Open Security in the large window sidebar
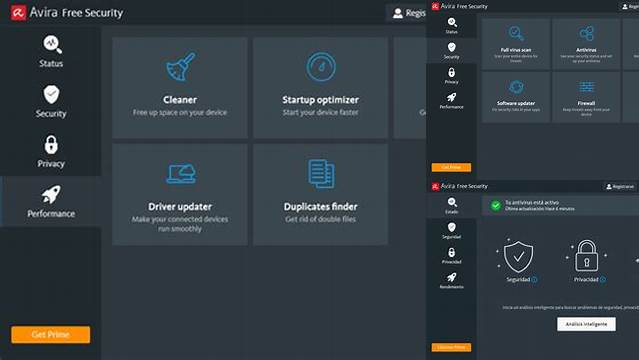Viewport: 639px width, 360px height. pos(51,102)
